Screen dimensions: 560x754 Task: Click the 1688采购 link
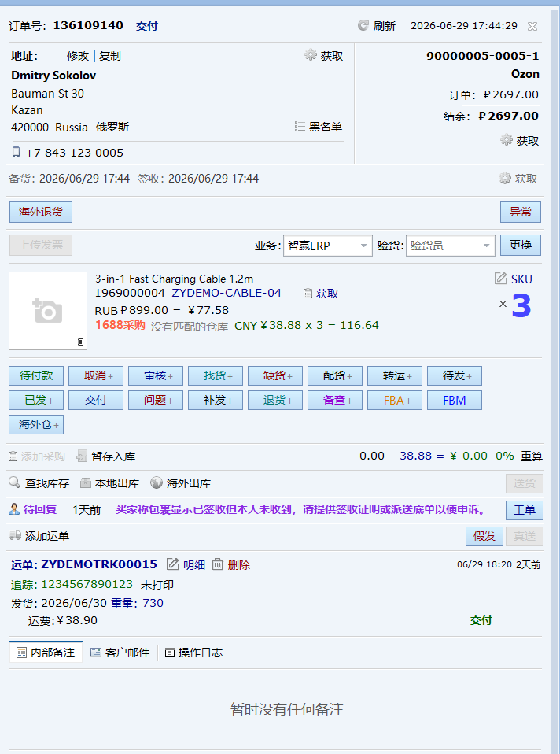120,325
